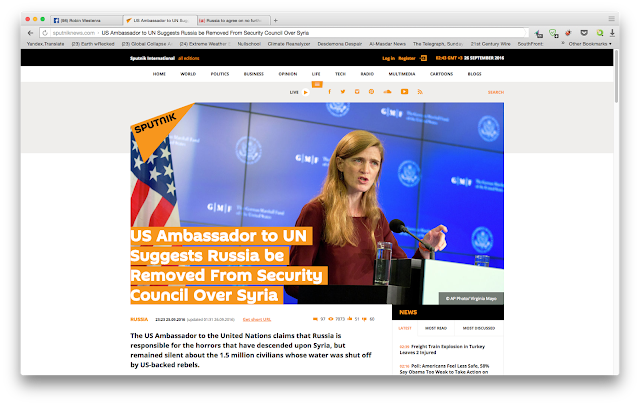Viewport: 640px width, 405px height.
Task: Open the MULTIMEDIA section
Action: click(402, 74)
